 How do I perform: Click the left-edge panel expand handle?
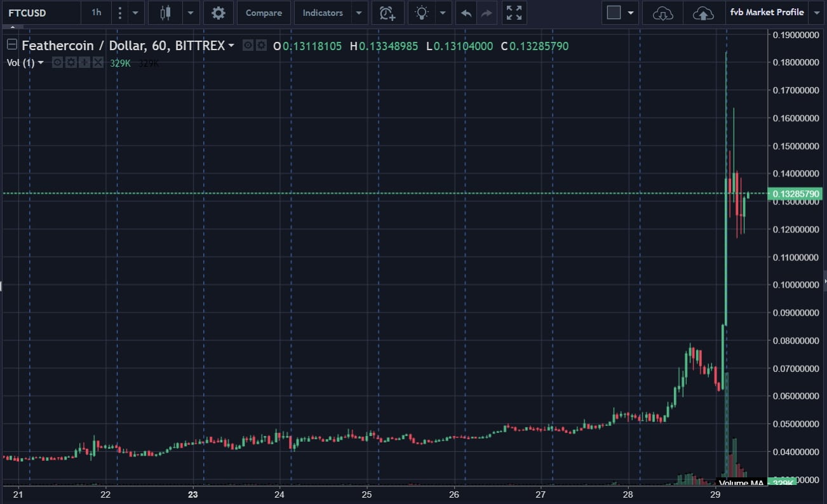(x=1, y=286)
